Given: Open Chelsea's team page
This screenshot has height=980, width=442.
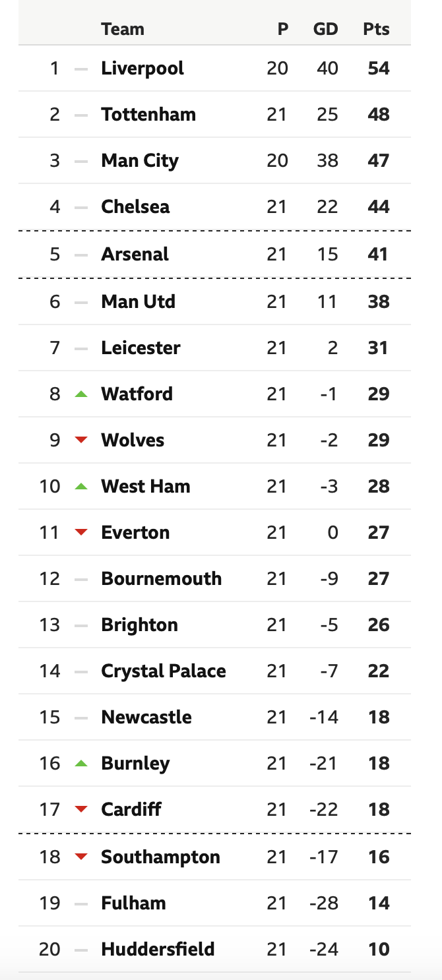Looking at the screenshot, I should point(135,207).
